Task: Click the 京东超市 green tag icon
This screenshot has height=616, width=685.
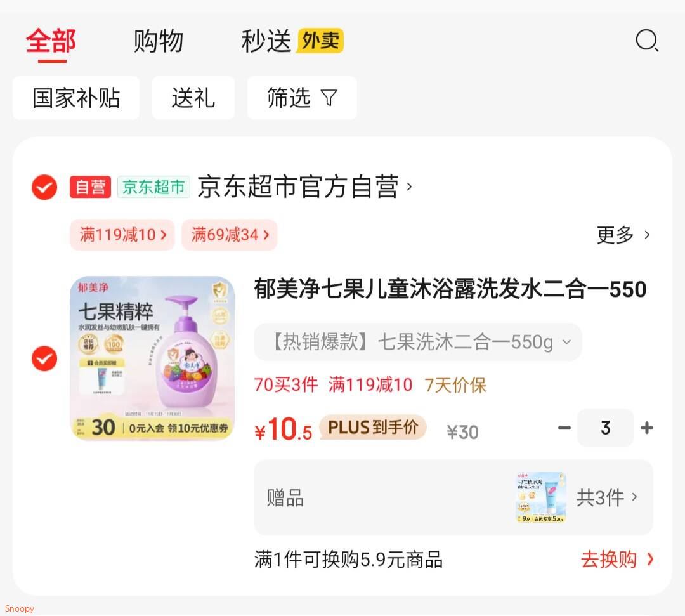Action: tap(153, 187)
